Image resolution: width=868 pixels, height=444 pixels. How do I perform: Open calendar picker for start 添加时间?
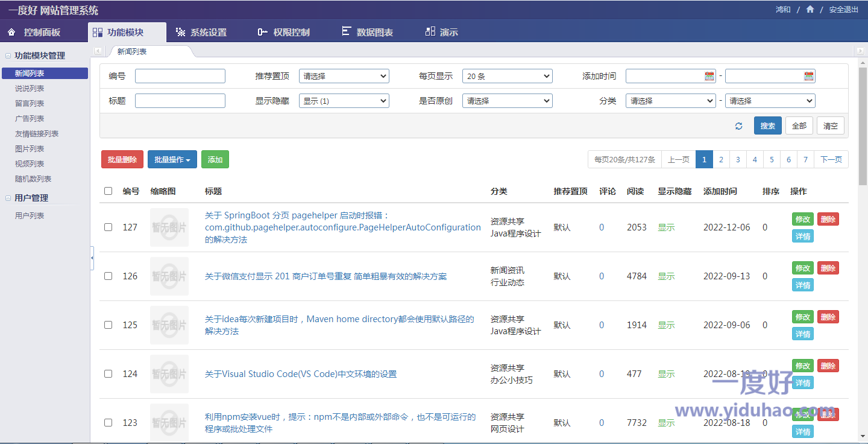coord(709,76)
